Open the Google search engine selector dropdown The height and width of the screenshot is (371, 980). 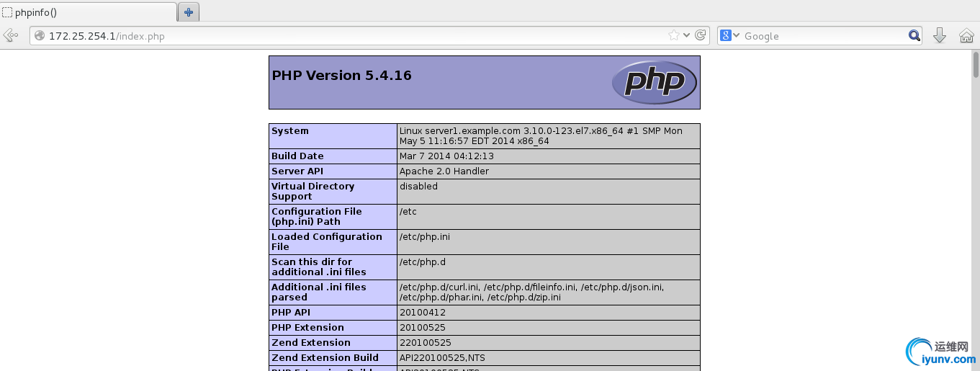[x=730, y=35]
